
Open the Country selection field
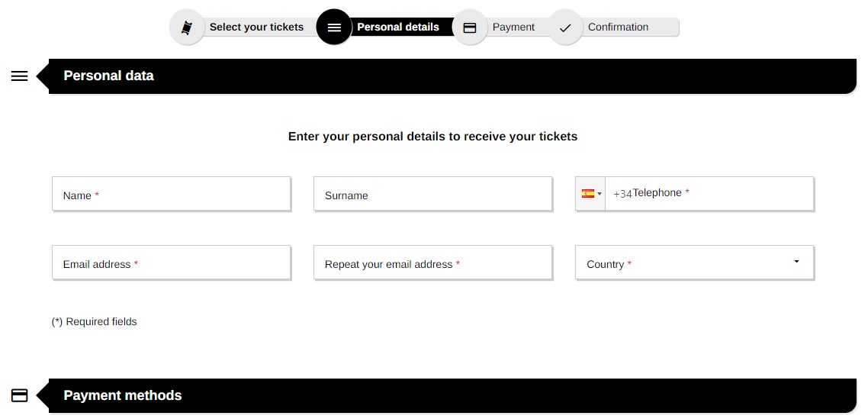click(695, 263)
